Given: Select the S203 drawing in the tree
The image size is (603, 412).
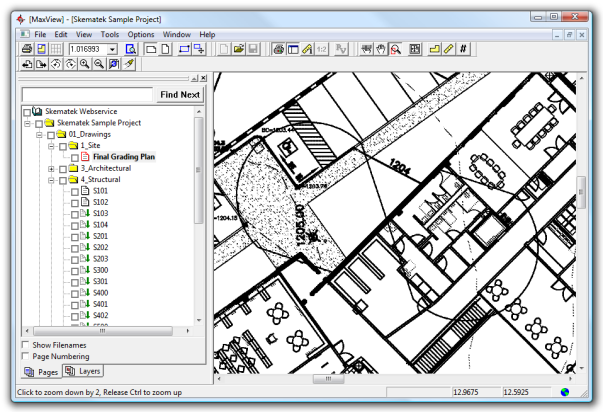Looking at the screenshot, I should 100,258.
